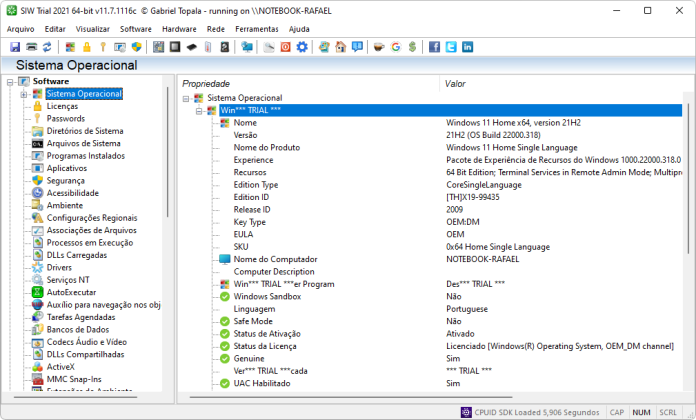Image resolution: width=696 pixels, height=420 pixels.
Task: Open the Visualizar menu
Action: 92,29
